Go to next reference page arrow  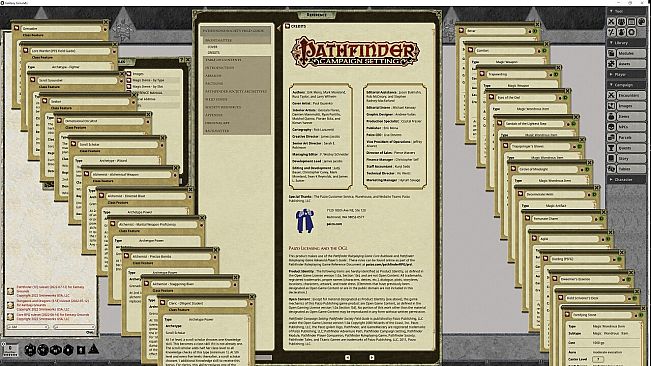[372, 357]
